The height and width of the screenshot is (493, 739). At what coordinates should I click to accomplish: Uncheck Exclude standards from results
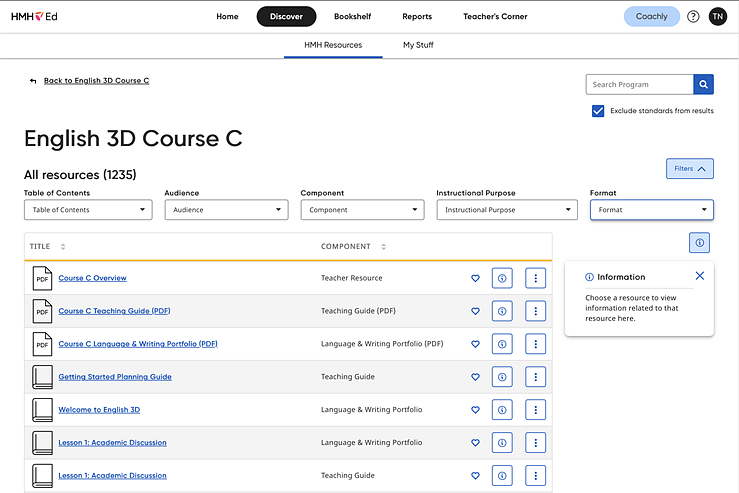pyautogui.click(x=598, y=111)
